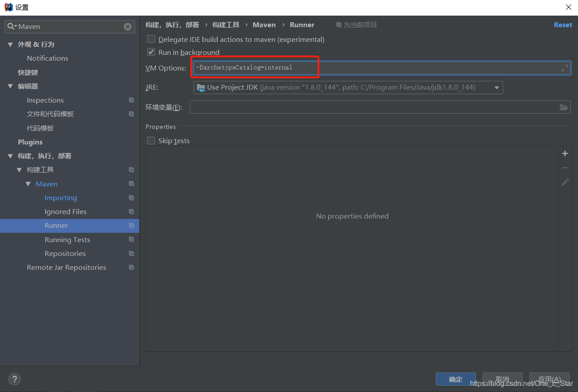Focus the 环境变量 input field

pyautogui.click(x=380, y=107)
